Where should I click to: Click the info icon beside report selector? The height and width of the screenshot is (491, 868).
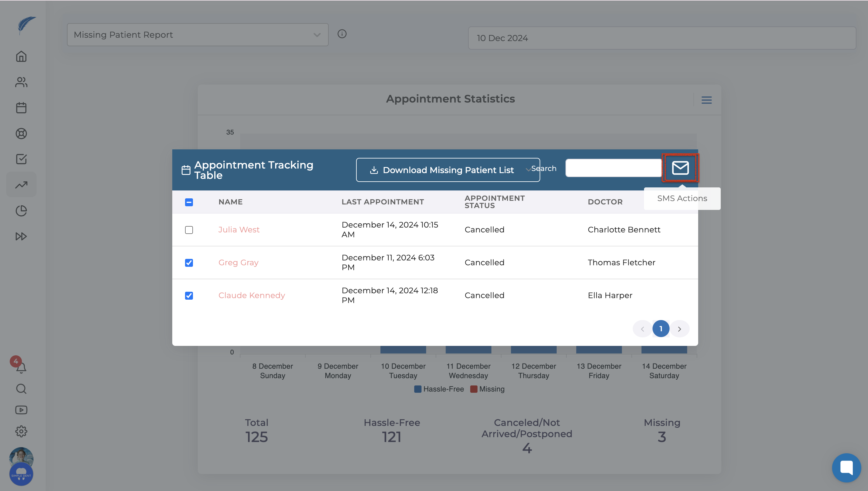click(342, 34)
